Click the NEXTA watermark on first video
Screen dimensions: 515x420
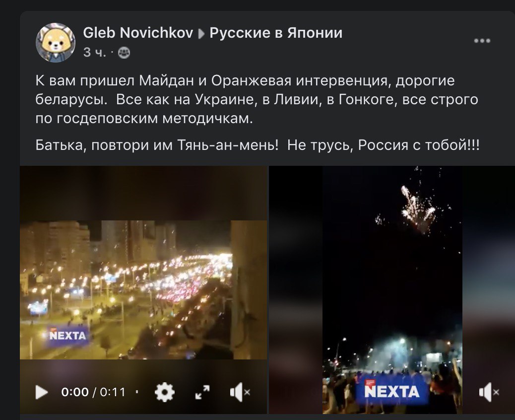pyautogui.click(x=67, y=335)
